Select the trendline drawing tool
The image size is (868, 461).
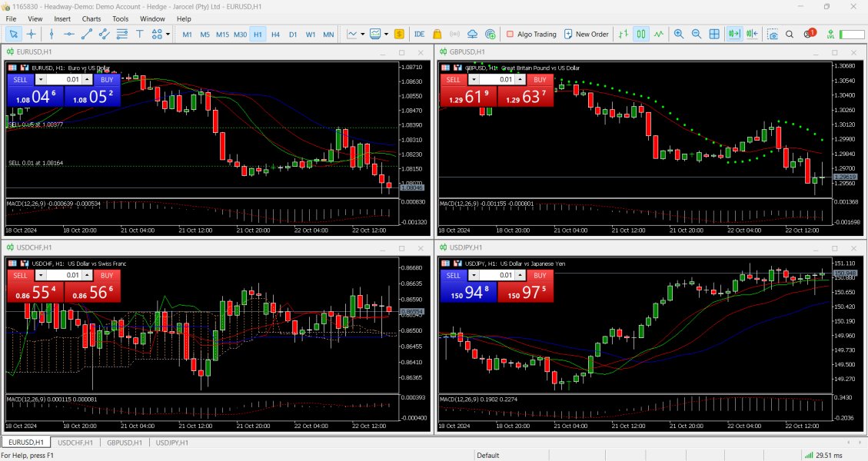(x=87, y=35)
